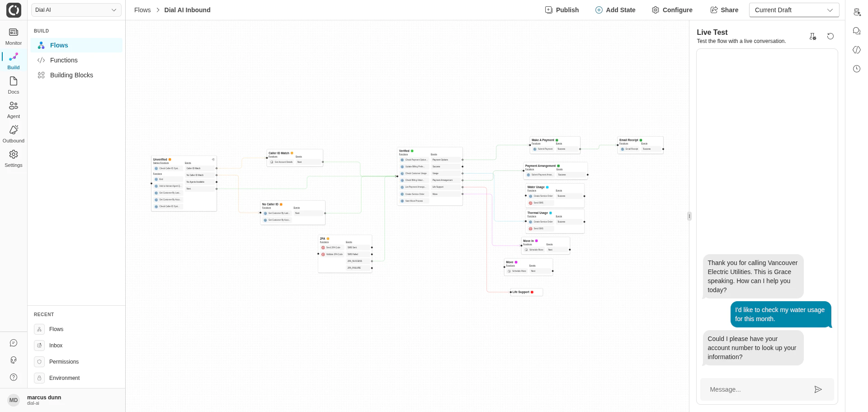Viewport: 868px width, 412px height.
Task: Select Flows in the Build menu
Action: (76, 45)
